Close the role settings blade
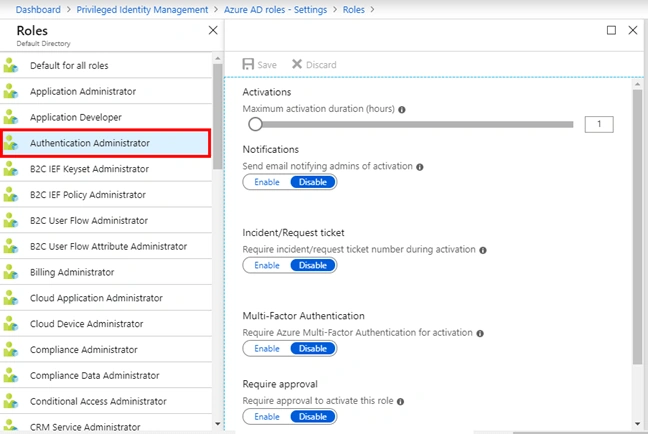This screenshot has height=434, width=648. click(633, 30)
